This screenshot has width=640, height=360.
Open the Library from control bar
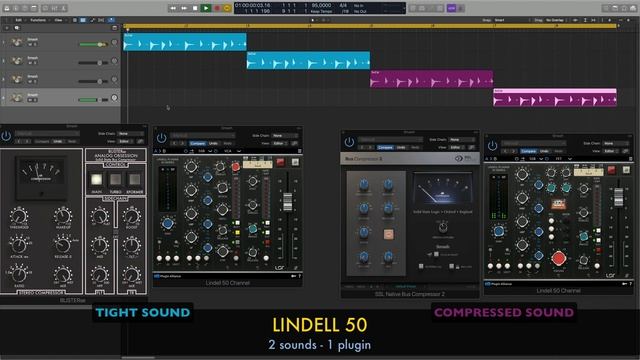pos(7,8)
